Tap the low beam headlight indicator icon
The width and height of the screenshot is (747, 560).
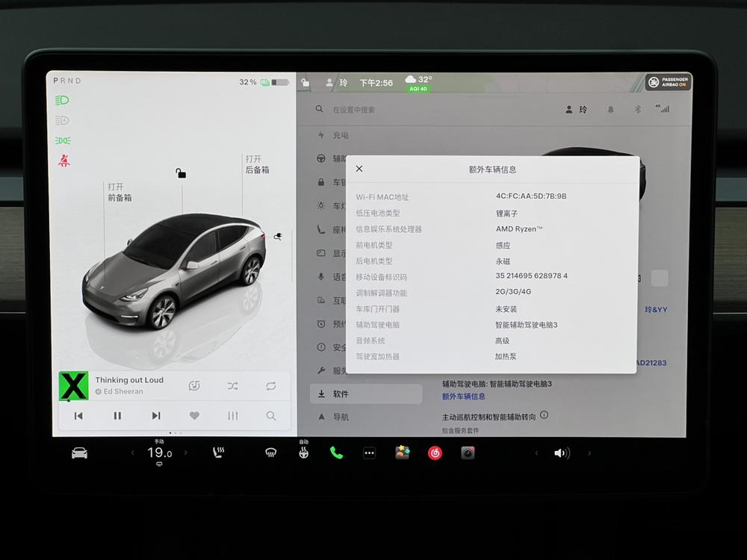click(x=62, y=101)
